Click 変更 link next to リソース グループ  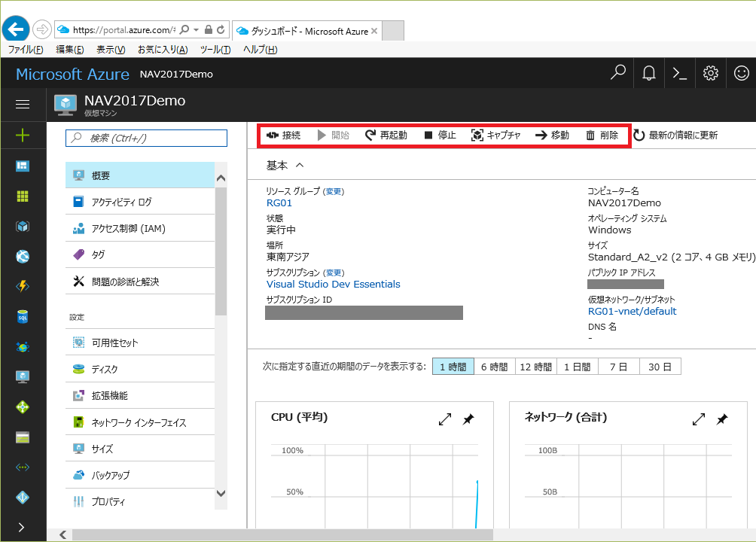pyautogui.click(x=333, y=191)
